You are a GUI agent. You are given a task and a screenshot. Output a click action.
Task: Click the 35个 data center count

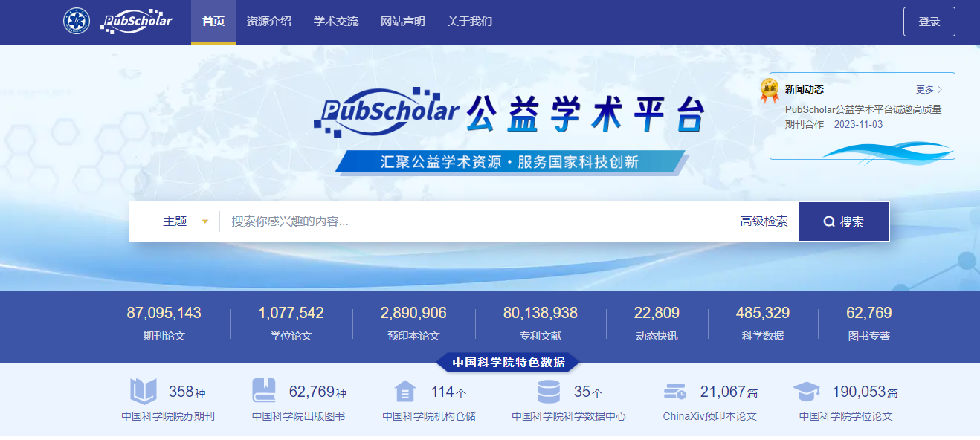point(588,392)
